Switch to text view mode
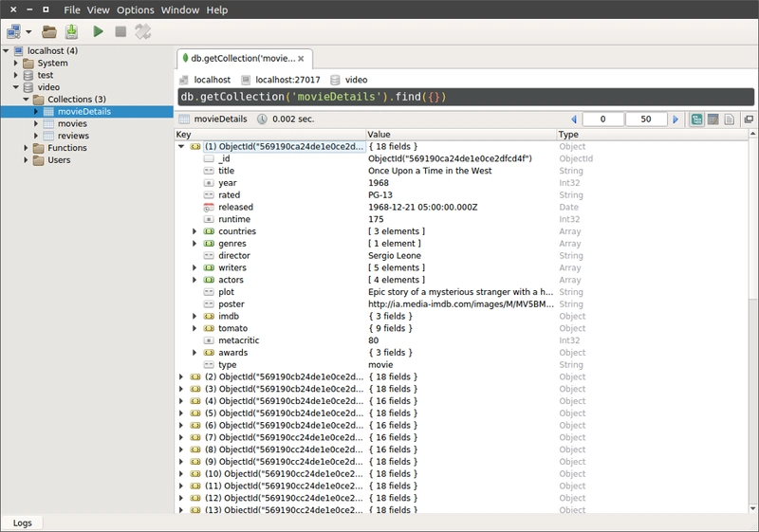 tap(729, 119)
